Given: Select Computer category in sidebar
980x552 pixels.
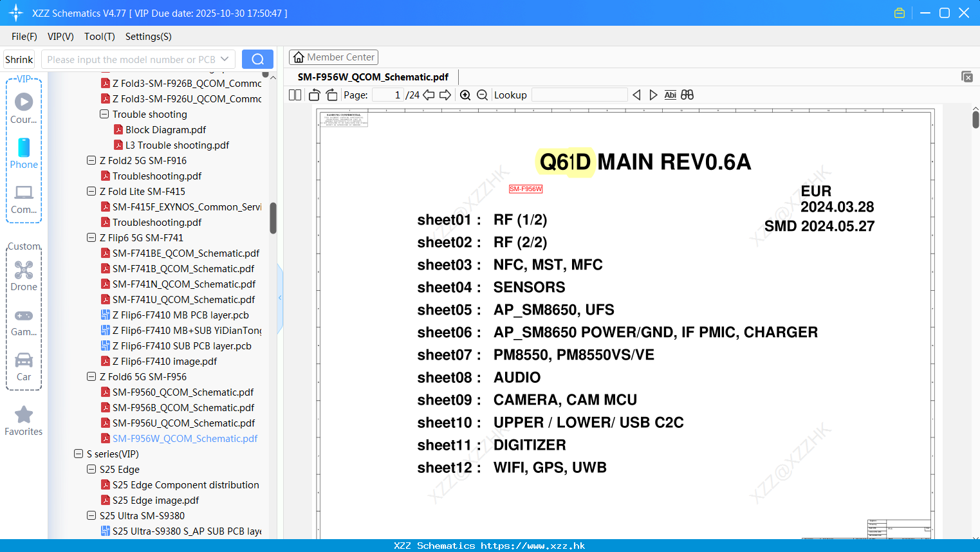Looking at the screenshot, I should pyautogui.click(x=24, y=199).
